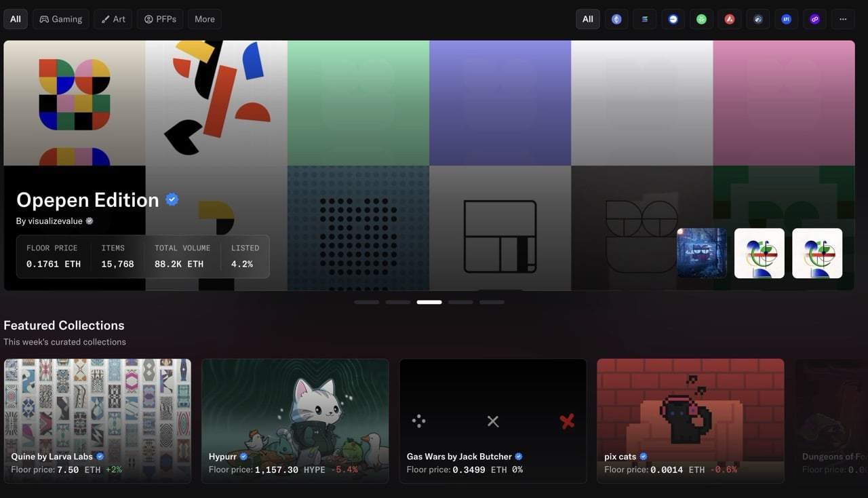This screenshot has width=868, height=498.
Task: Open the Gas Wars by Jack Butcher collection
Action: pos(493,421)
